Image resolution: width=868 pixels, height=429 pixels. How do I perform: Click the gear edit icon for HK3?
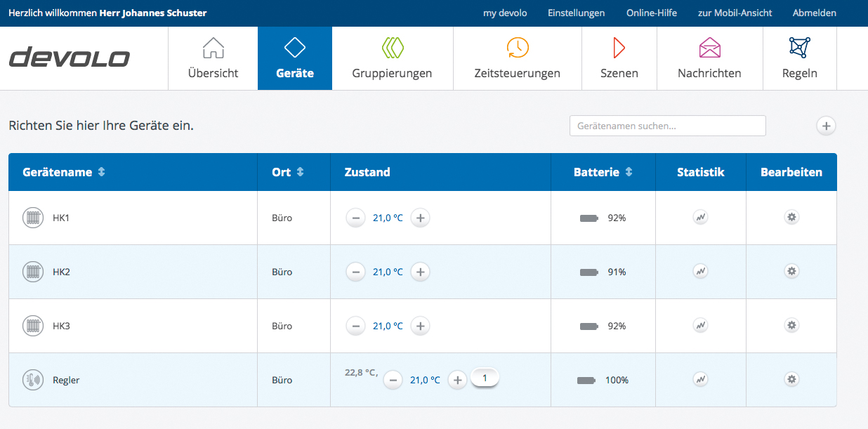click(791, 326)
